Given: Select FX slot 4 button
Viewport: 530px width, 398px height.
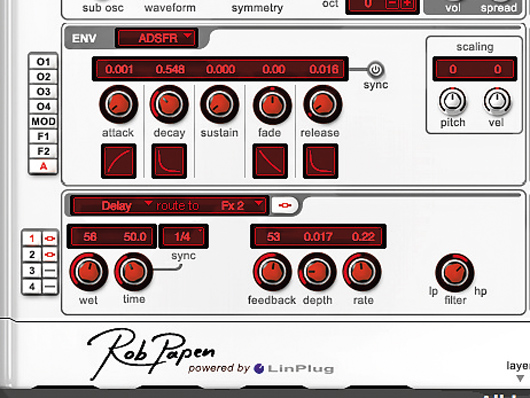Looking at the screenshot, I should point(32,287).
